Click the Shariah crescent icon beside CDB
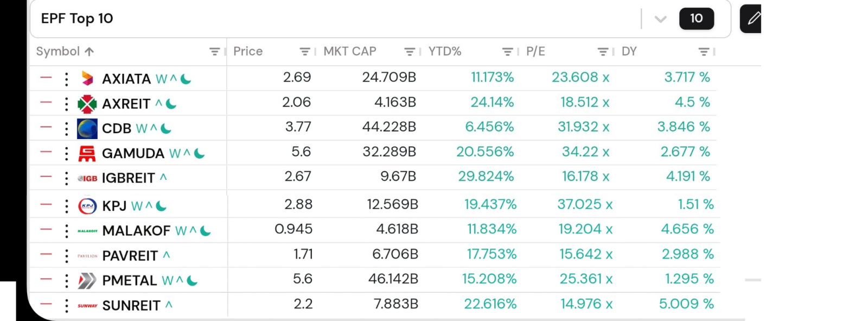 tap(167, 129)
